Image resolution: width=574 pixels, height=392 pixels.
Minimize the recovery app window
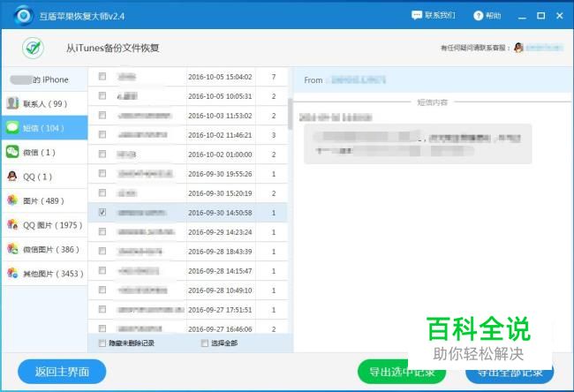tap(522, 16)
